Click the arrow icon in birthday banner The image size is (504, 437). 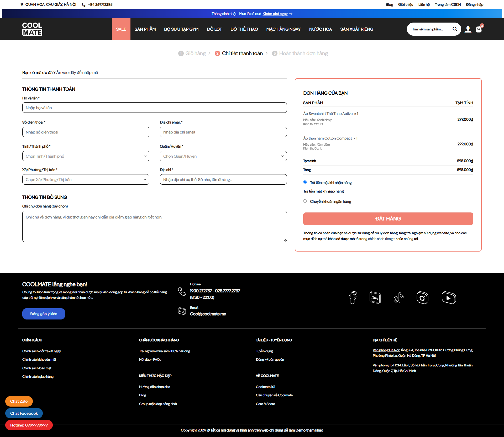click(291, 14)
